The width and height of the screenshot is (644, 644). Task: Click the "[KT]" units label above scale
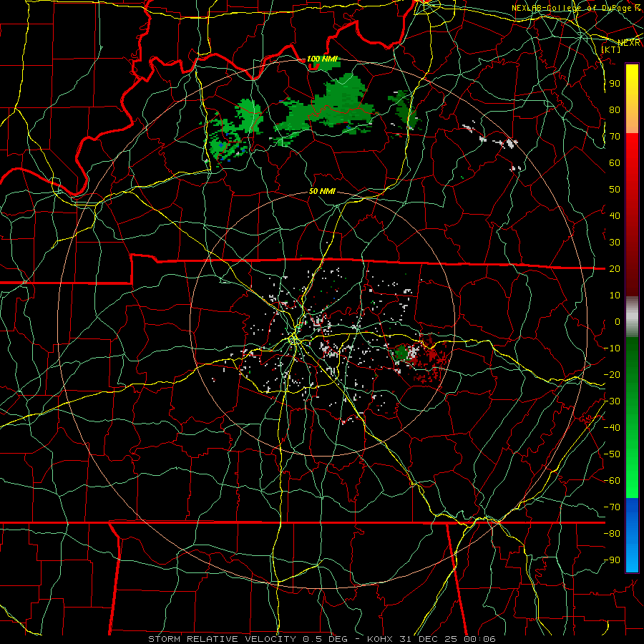(611, 49)
